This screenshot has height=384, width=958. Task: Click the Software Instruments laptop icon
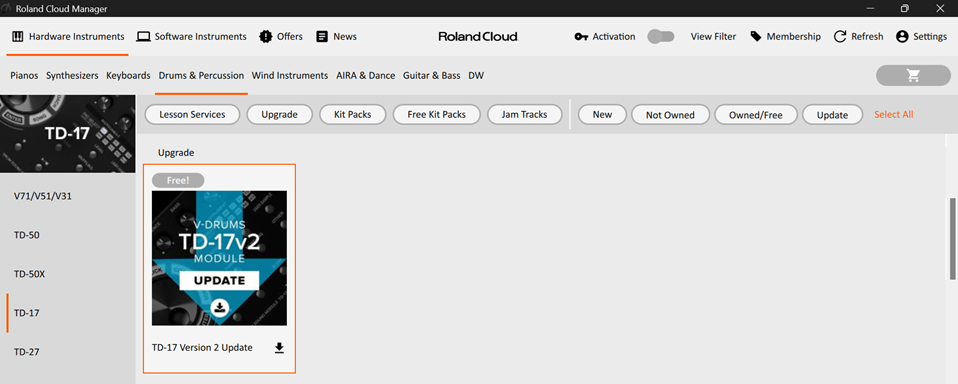[143, 37]
